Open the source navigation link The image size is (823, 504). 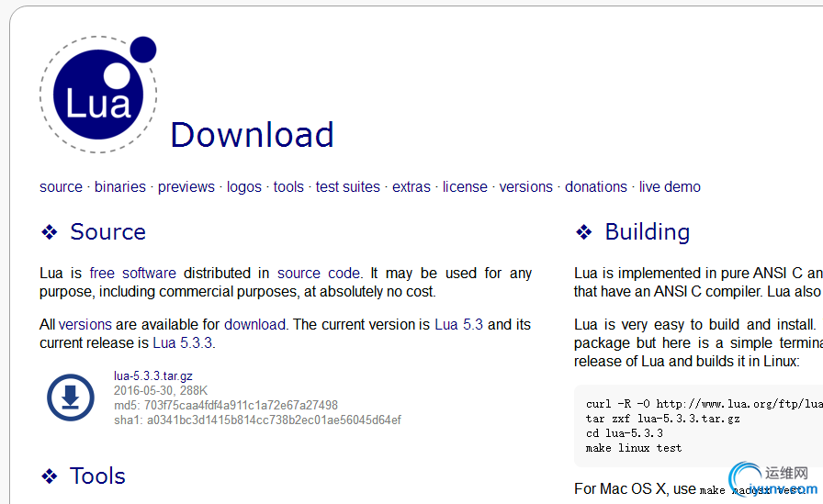point(61,186)
